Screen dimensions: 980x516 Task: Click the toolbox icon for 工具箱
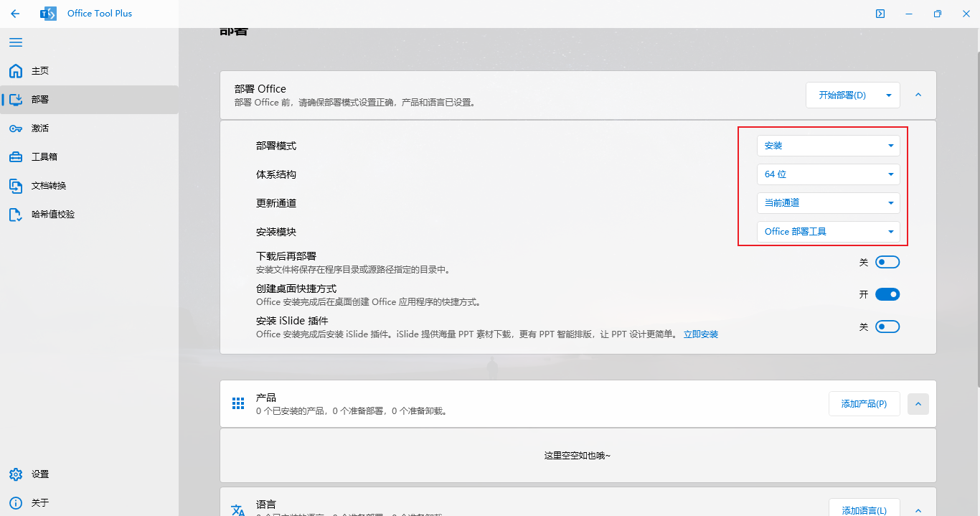click(15, 157)
